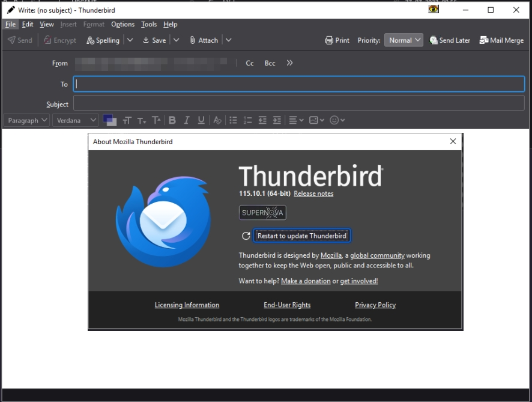Apply a numbered list
The image size is (532, 402).
pos(248,120)
